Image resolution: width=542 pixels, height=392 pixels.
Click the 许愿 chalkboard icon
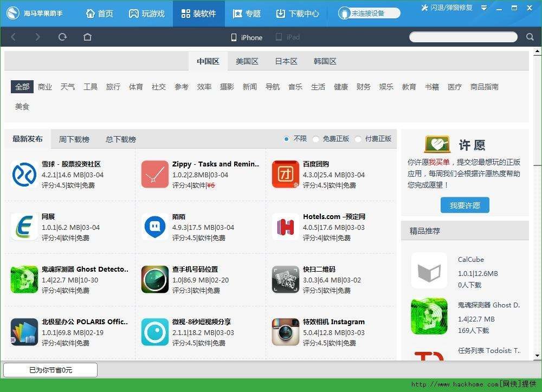click(437, 144)
